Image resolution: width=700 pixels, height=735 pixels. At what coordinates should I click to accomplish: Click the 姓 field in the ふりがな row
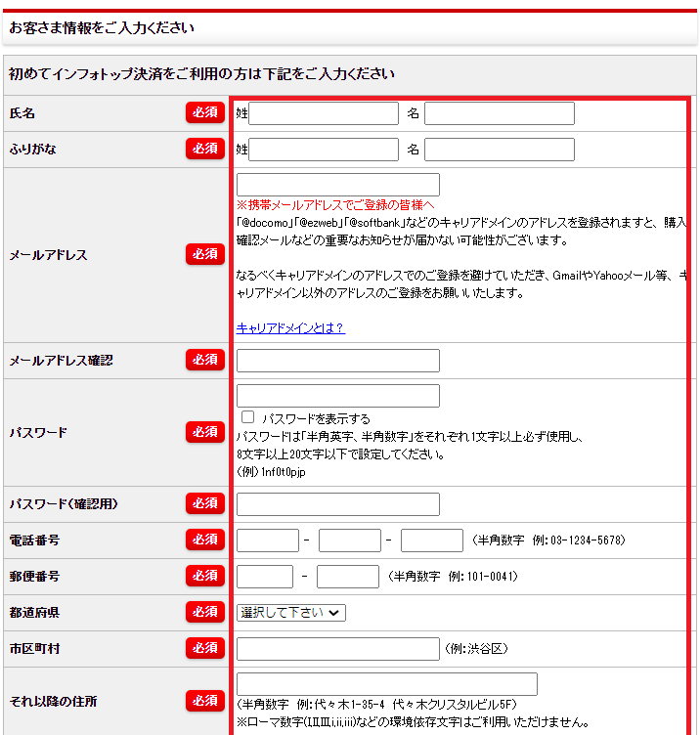point(324,150)
